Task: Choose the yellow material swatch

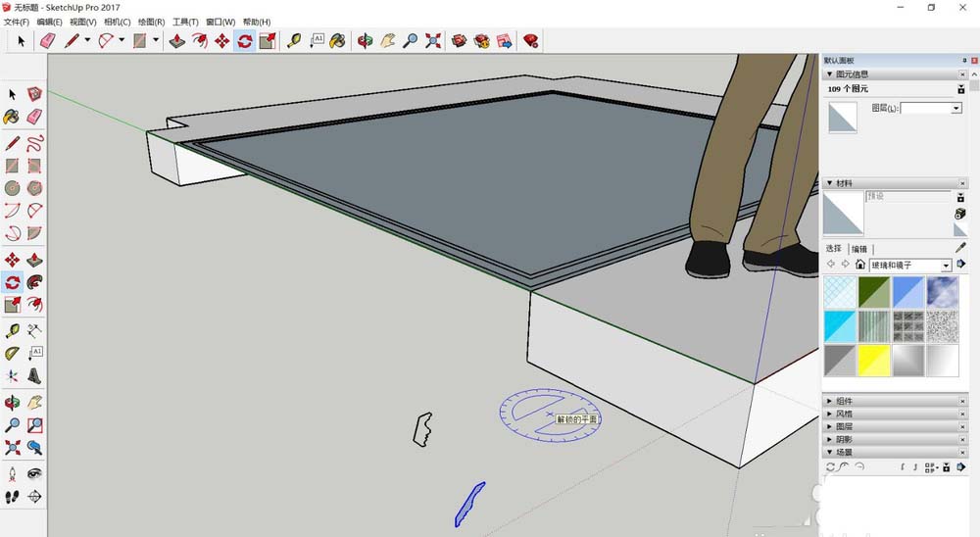Action: (875, 360)
